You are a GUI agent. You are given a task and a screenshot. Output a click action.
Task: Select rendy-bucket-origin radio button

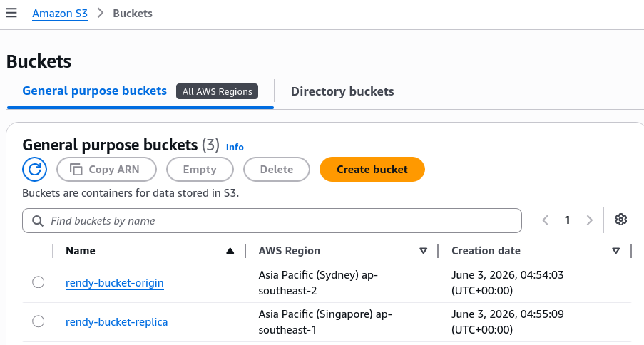(39, 282)
